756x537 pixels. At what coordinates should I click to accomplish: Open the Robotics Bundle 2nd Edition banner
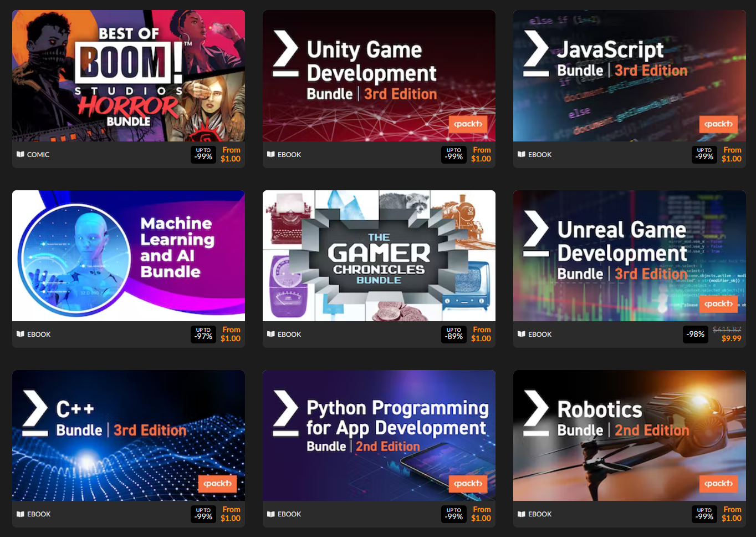630,435
